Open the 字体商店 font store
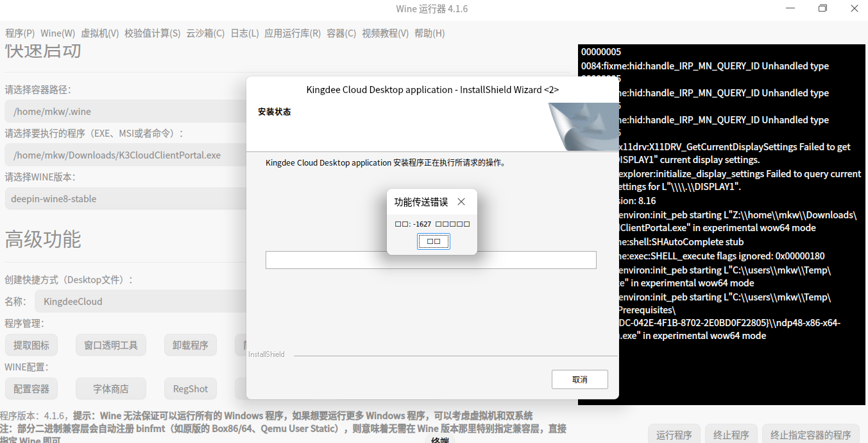868x443 pixels. point(111,388)
